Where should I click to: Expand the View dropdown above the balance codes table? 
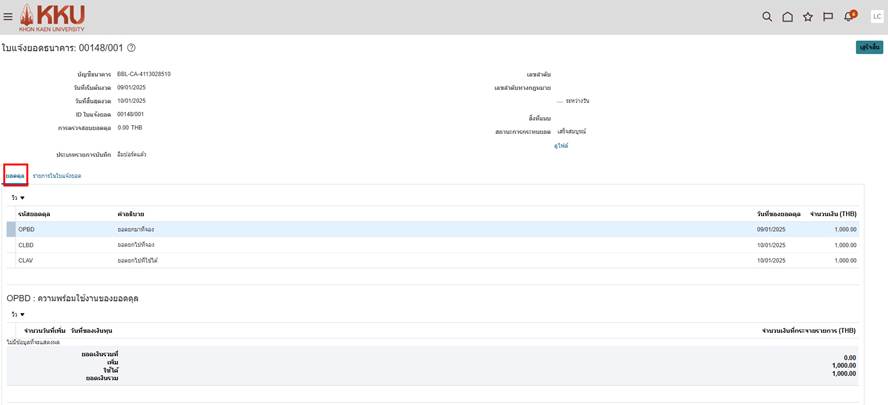pos(18,198)
